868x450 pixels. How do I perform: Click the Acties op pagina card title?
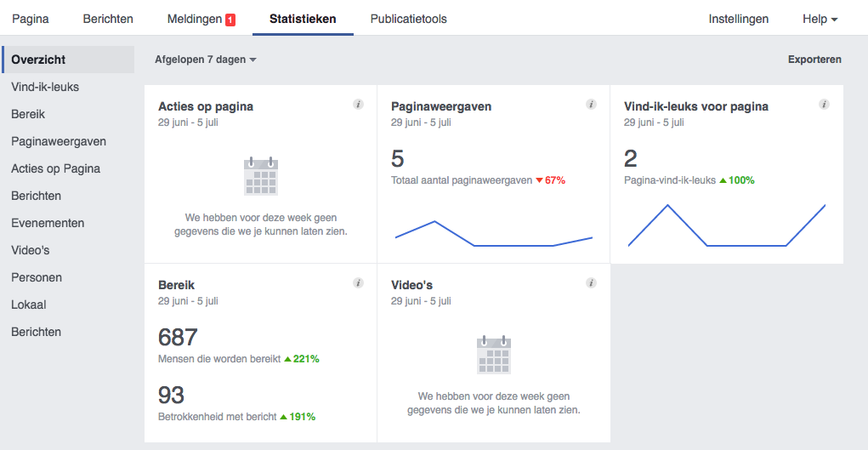[x=206, y=106]
